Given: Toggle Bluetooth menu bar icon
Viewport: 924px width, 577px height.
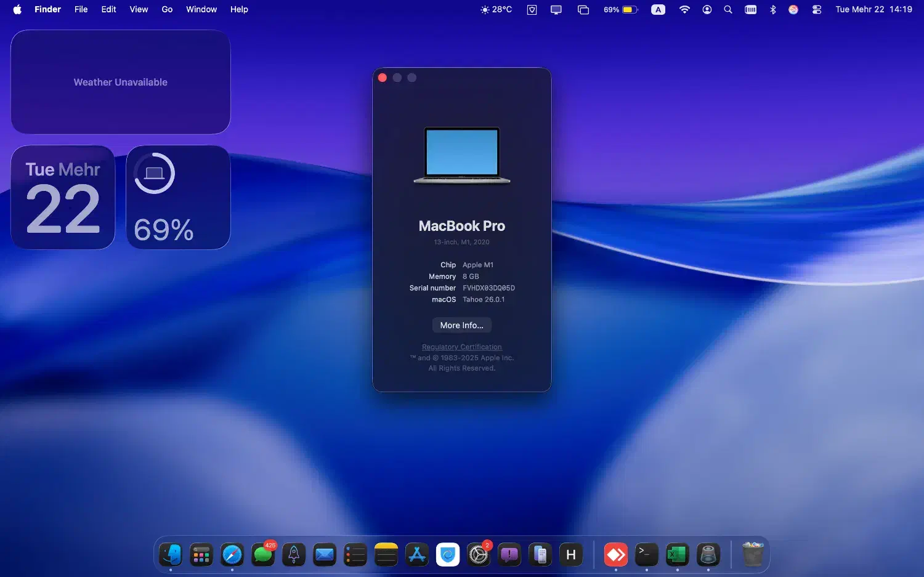Looking at the screenshot, I should [x=772, y=9].
